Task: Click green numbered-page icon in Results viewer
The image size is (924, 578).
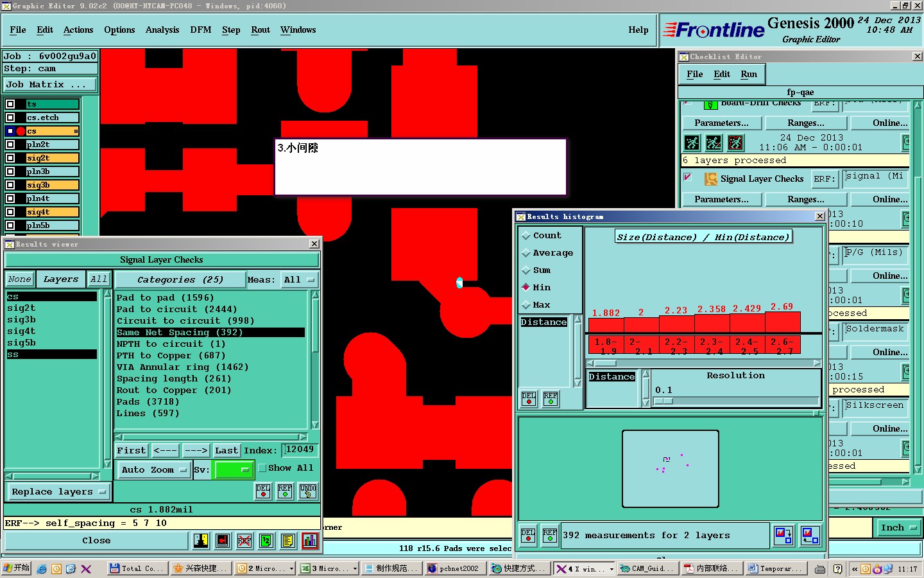Action: [x=266, y=541]
